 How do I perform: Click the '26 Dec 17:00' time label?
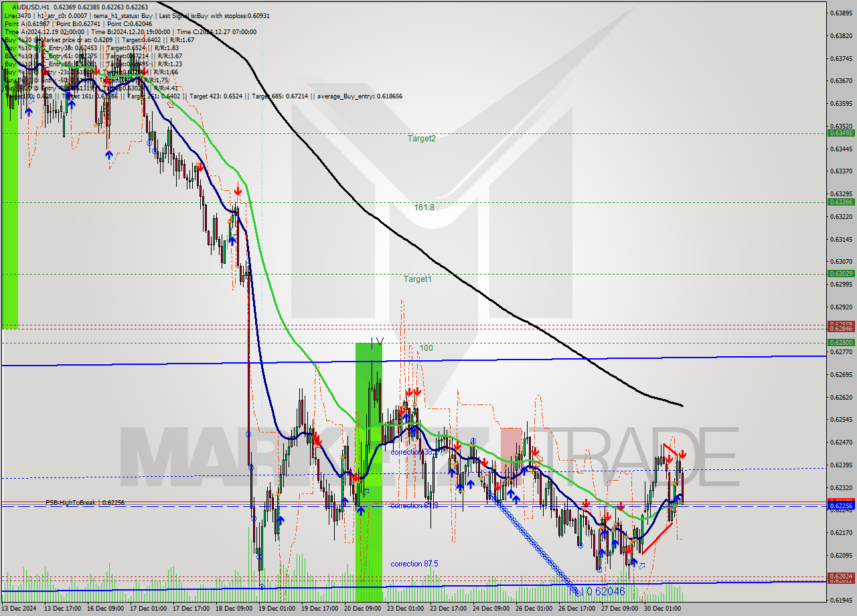[576, 609]
